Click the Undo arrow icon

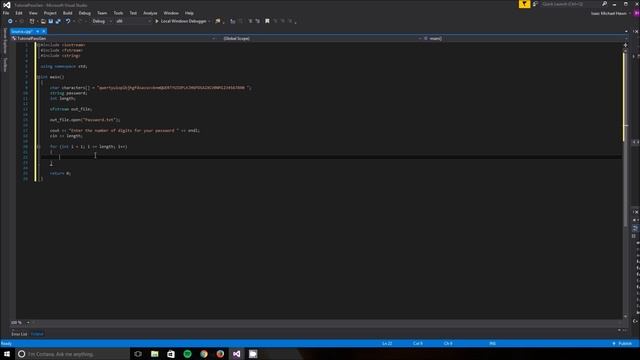point(68,21)
